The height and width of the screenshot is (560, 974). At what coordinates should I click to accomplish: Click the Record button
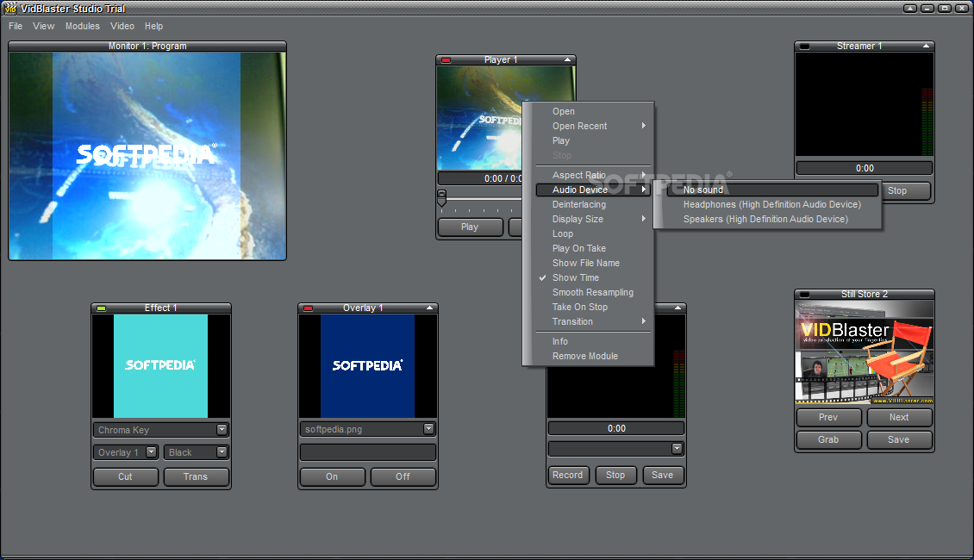(568, 475)
